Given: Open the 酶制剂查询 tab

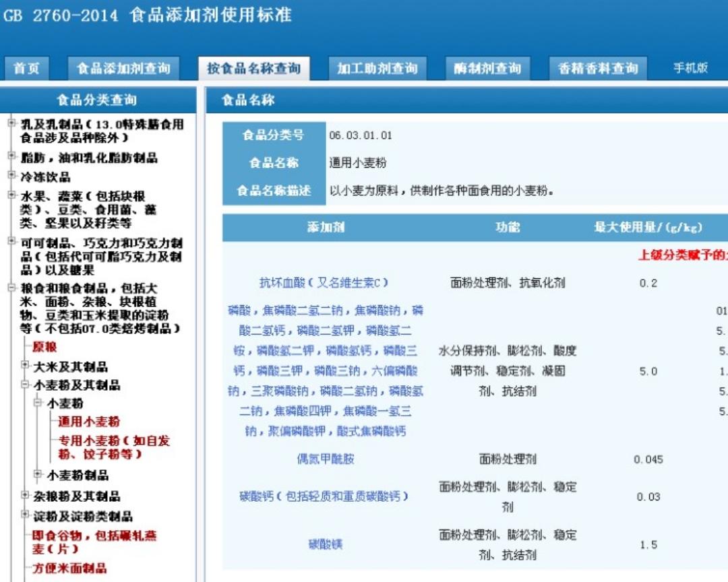Looking at the screenshot, I should [487, 69].
